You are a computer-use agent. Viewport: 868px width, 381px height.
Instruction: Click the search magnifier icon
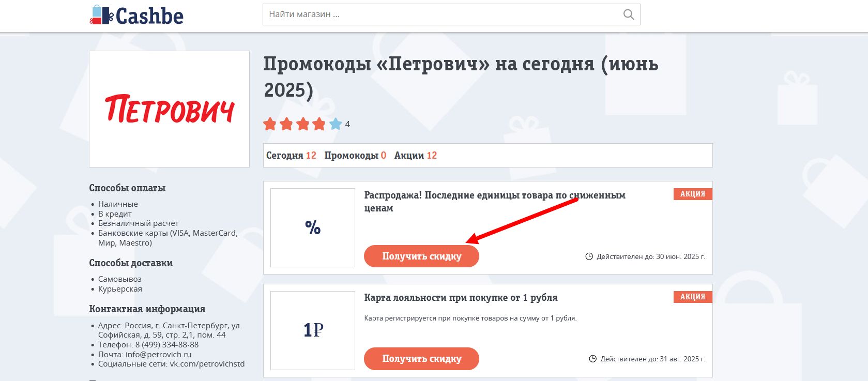pos(628,14)
